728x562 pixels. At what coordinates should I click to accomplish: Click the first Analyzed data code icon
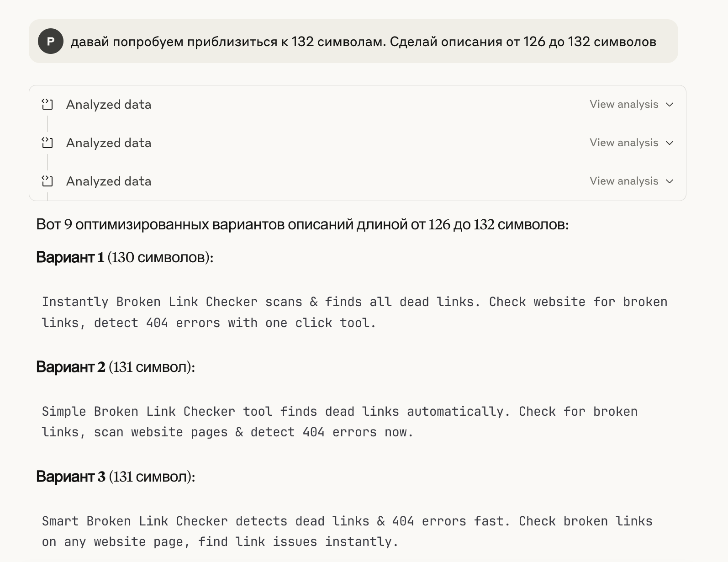click(47, 105)
